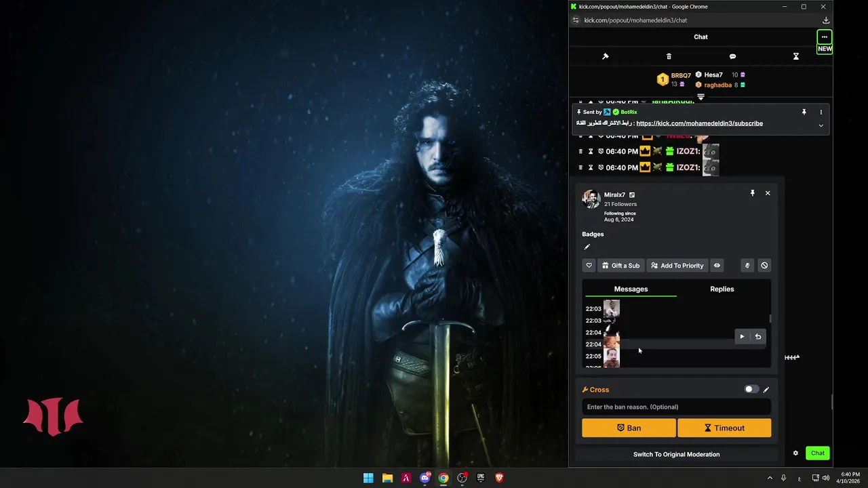The width and height of the screenshot is (868, 488).
Task: Click the Timeout button
Action: pyautogui.click(x=724, y=428)
